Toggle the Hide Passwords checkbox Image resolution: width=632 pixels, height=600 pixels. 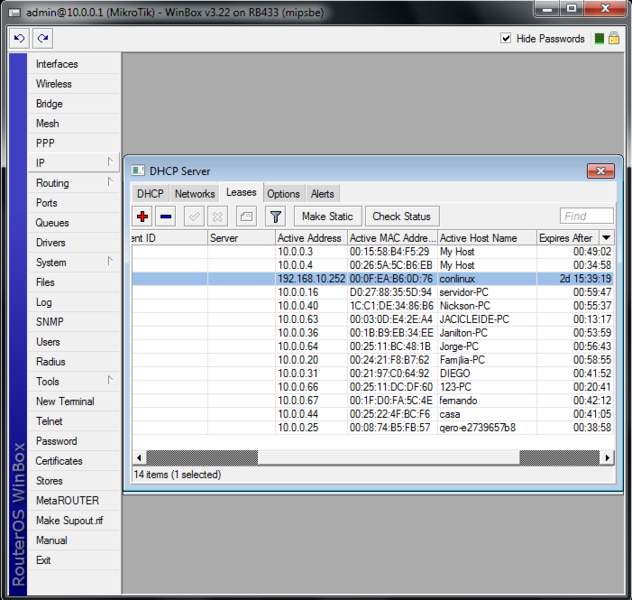pyautogui.click(x=505, y=38)
